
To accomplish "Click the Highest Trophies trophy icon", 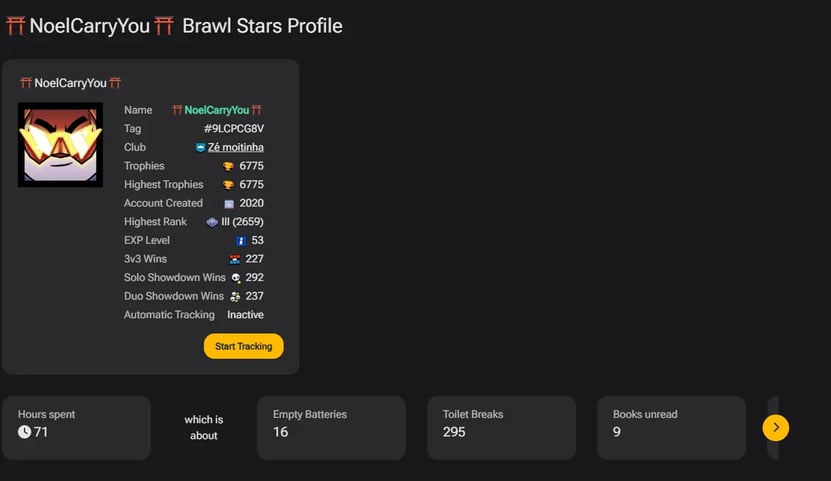I will coord(228,185).
